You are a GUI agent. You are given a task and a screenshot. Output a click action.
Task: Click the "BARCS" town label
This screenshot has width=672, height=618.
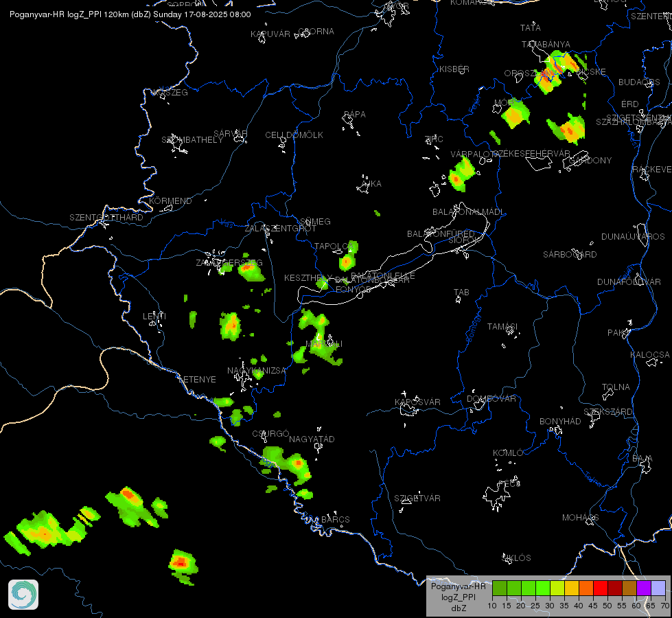click(x=336, y=519)
